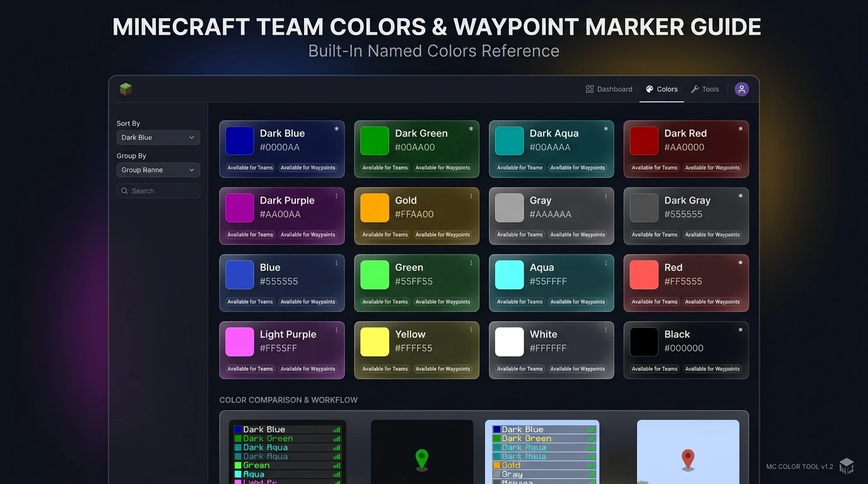The image size is (868, 484).
Task: Star the Dark Aqua color card
Action: pyautogui.click(x=606, y=129)
